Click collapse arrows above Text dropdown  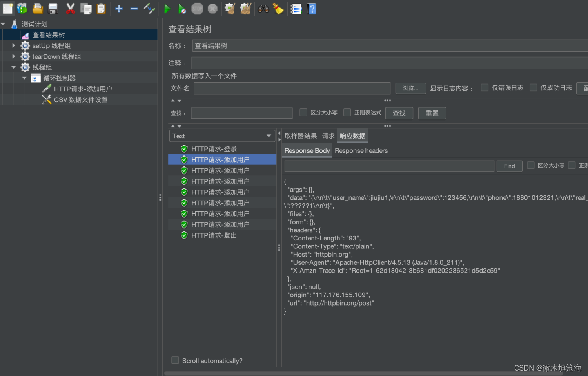[x=176, y=126]
